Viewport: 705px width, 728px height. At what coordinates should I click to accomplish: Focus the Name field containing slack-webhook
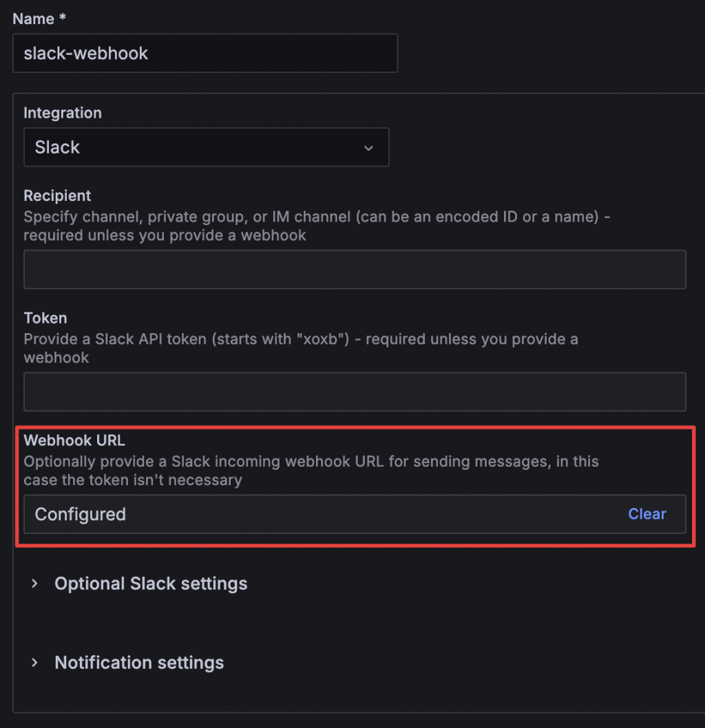[204, 54]
